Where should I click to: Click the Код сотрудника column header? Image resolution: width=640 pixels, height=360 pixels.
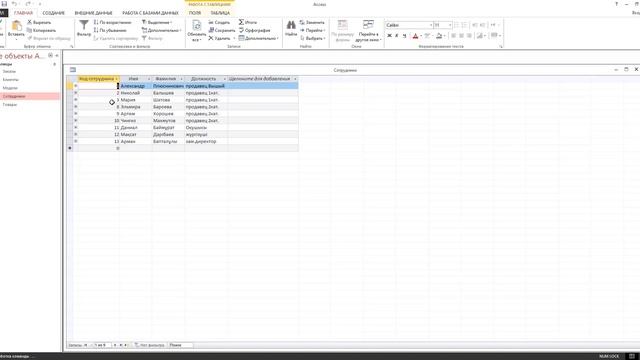(x=98, y=79)
